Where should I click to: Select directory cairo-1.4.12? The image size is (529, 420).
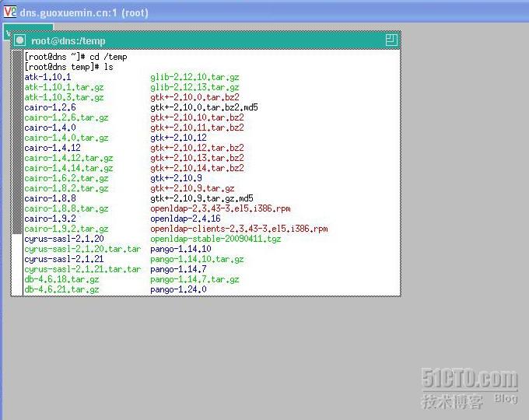pos(52,148)
